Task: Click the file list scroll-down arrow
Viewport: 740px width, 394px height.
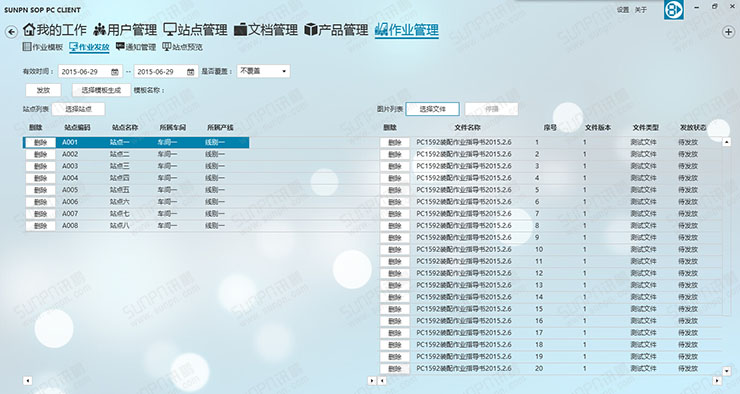Action: click(726, 371)
